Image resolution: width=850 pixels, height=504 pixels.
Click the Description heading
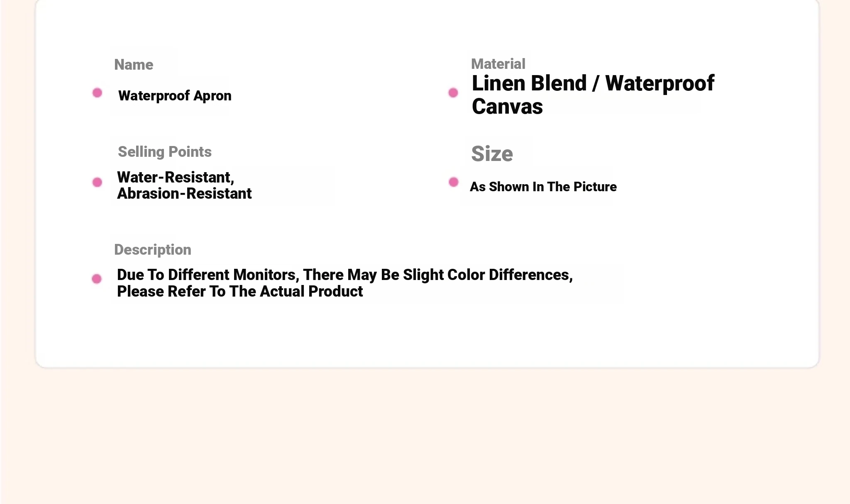[153, 250]
